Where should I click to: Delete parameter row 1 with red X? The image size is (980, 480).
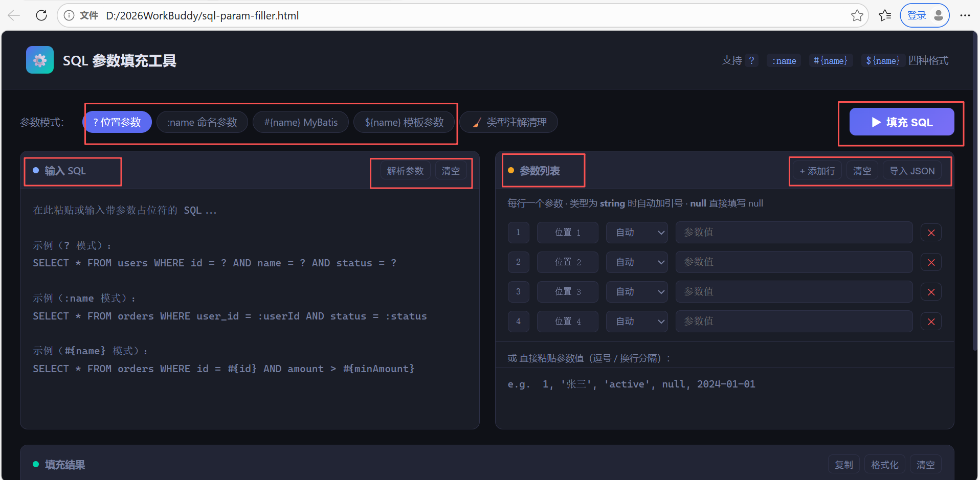click(x=931, y=233)
